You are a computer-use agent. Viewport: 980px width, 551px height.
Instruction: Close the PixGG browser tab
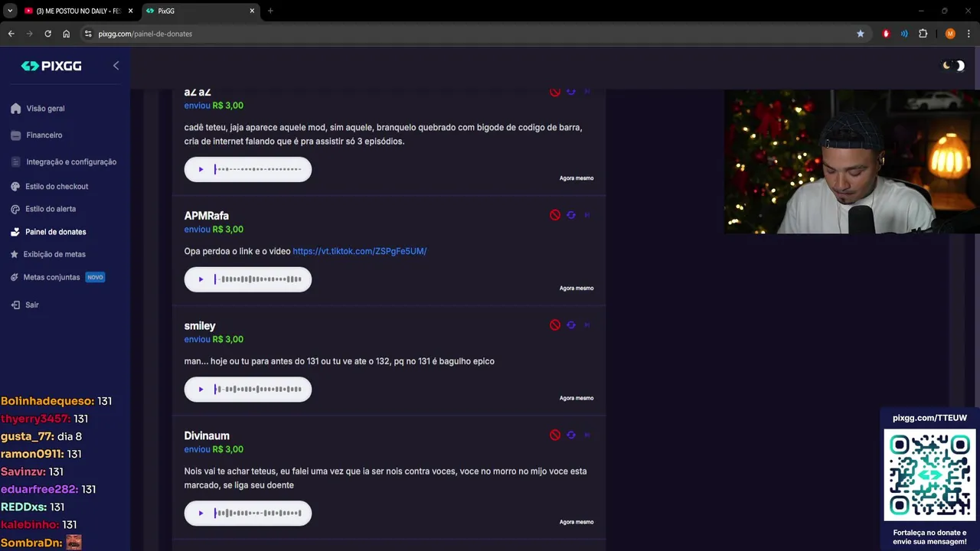[252, 11]
